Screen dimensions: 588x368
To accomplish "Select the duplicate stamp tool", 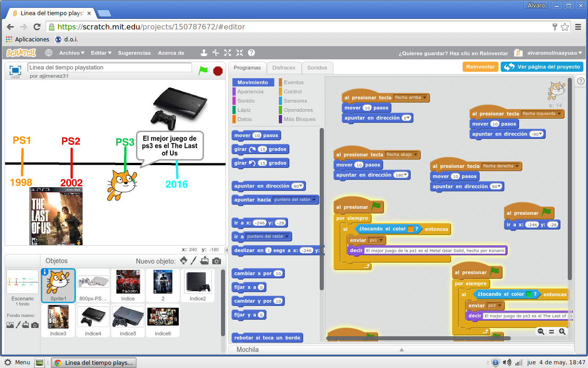I will (204, 53).
